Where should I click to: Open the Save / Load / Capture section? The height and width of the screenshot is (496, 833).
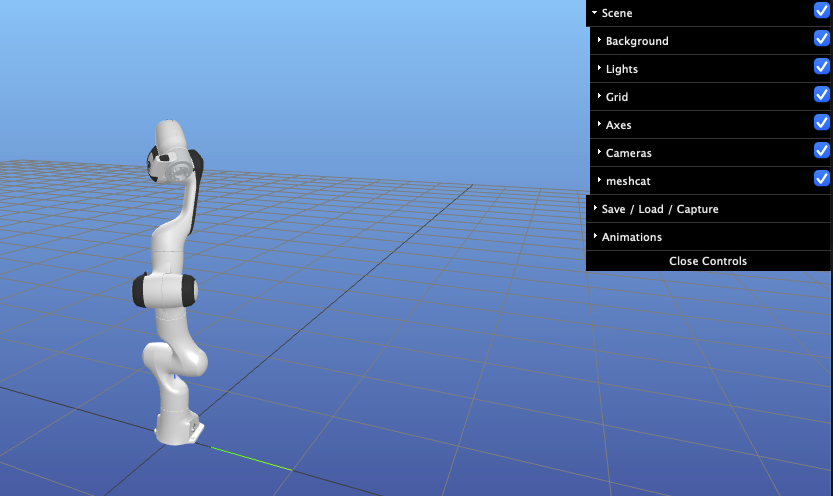click(660, 209)
